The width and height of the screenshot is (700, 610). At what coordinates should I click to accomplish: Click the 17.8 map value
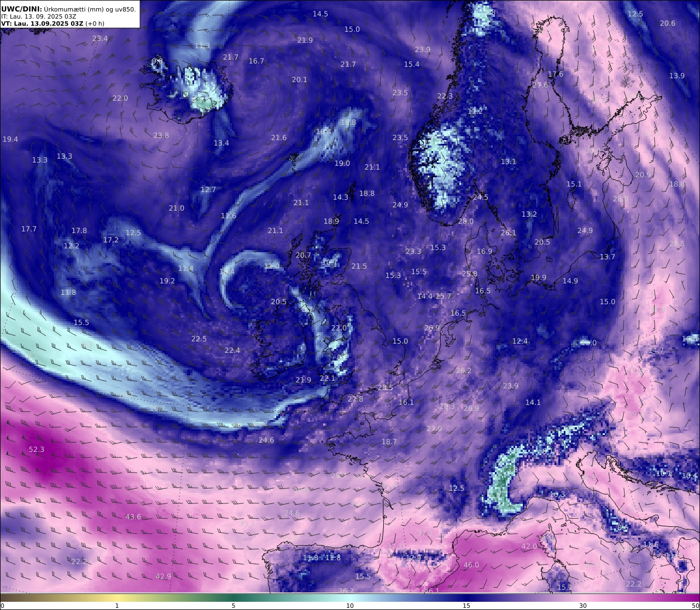click(79, 230)
